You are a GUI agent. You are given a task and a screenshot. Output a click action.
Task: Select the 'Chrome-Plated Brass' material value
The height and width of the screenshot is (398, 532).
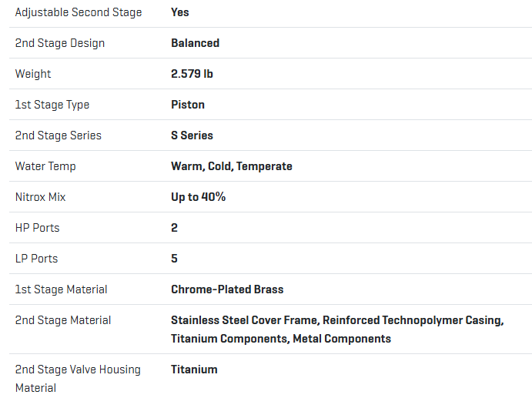[x=227, y=289]
